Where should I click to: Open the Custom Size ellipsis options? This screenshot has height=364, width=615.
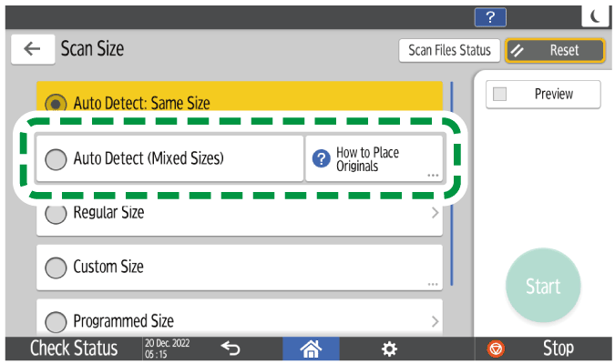coord(432,284)
